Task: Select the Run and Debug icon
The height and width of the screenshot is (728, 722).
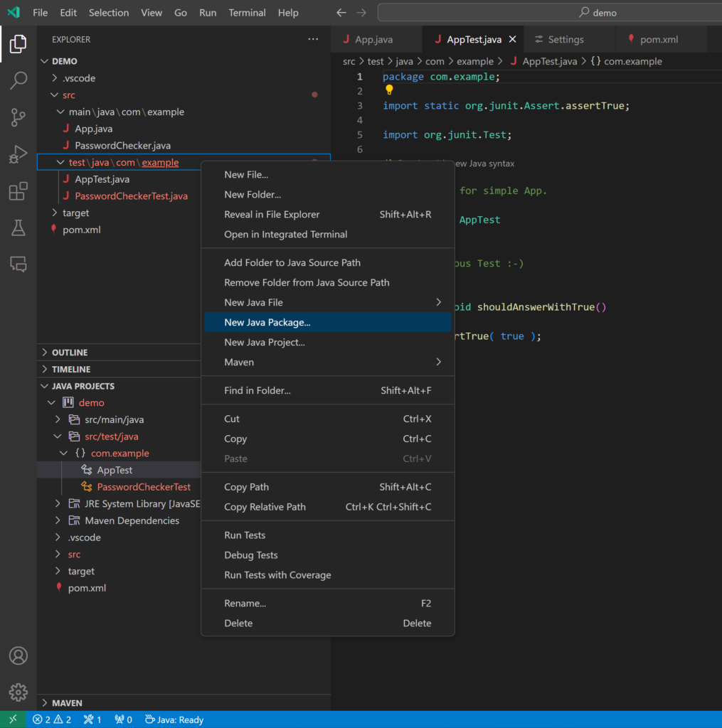Action: pos(18,154)
